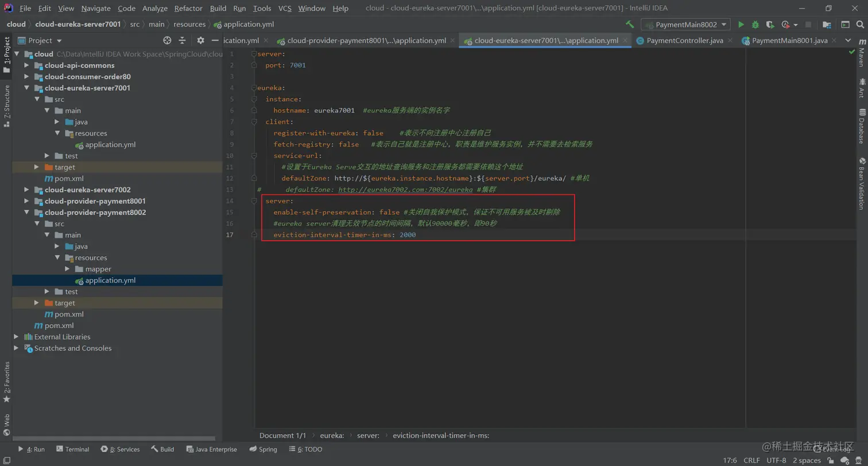
Task: Open the Terminal tool window
Action: pyautogui.click(x=72, y=449)
